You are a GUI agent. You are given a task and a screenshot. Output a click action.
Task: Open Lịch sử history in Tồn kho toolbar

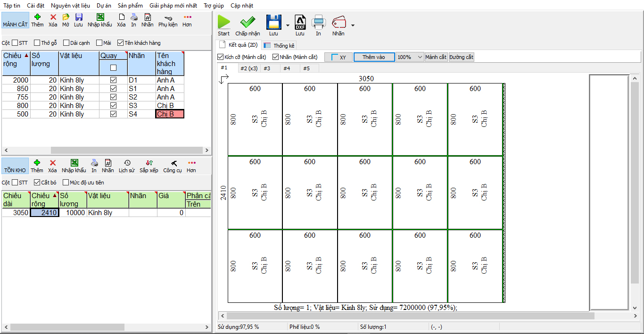(127, 163)
